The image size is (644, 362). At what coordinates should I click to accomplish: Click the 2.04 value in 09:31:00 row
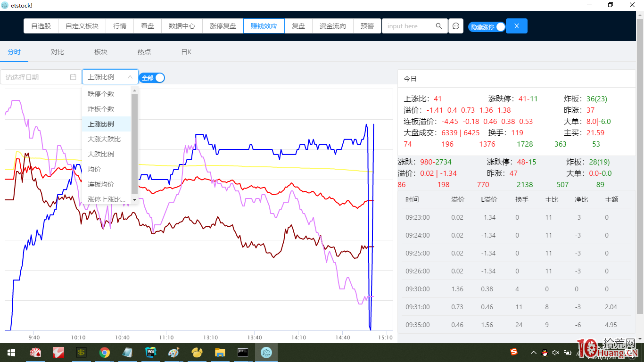coord(611,307)
